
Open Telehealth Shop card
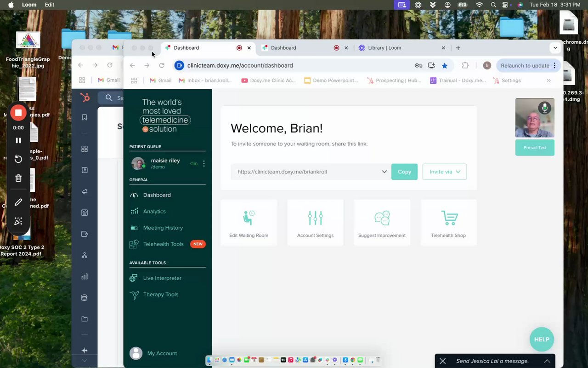[x=448, y=222]
